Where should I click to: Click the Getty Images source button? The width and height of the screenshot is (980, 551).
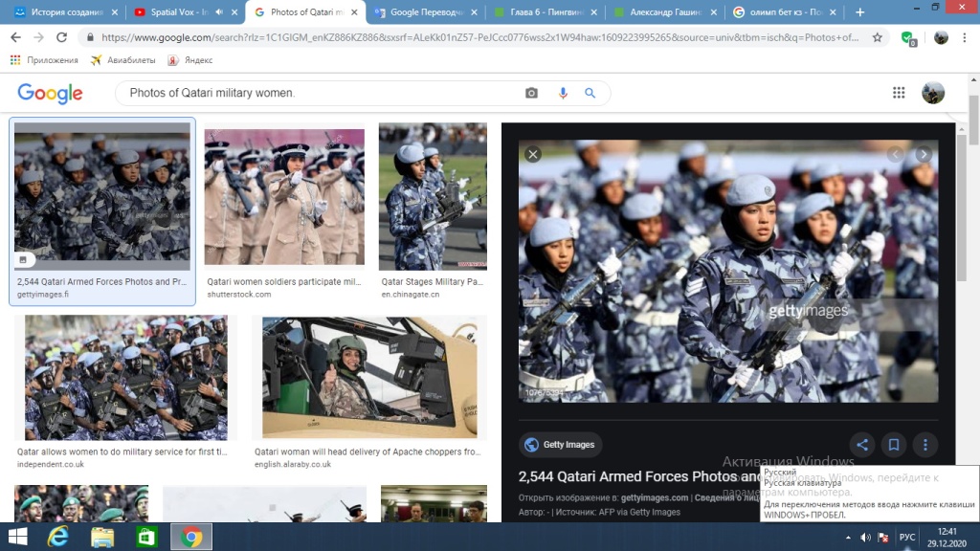click(560, 445)
